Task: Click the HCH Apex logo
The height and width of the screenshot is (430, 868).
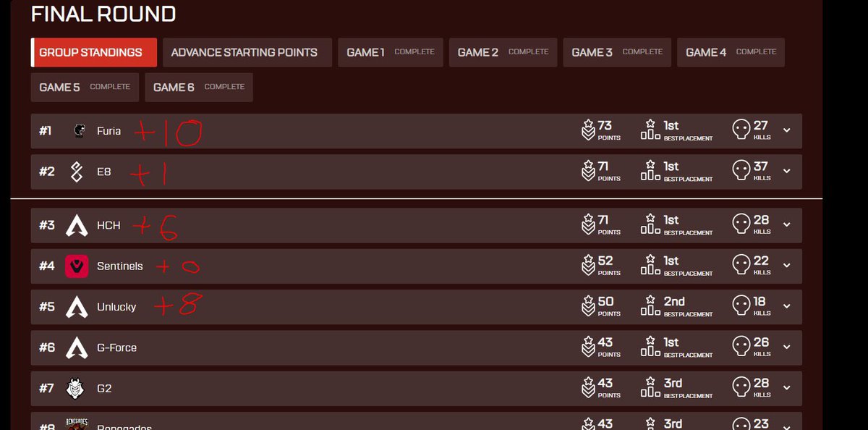Action: click(x=77, y=225)
